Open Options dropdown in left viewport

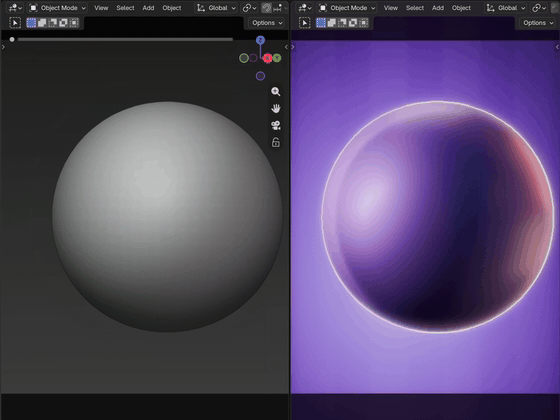[266, 23]
